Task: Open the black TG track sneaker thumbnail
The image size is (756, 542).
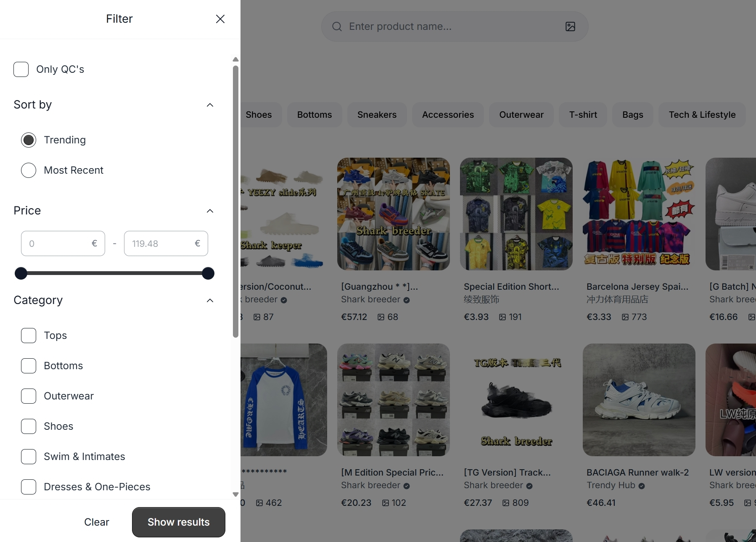Action: 516,400
